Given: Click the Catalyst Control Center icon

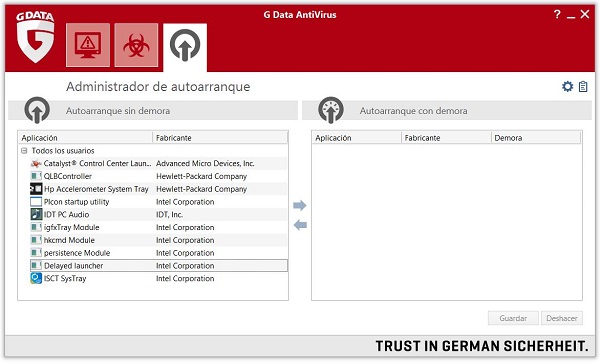Looking at the screenshot, I should coord(36,163).
